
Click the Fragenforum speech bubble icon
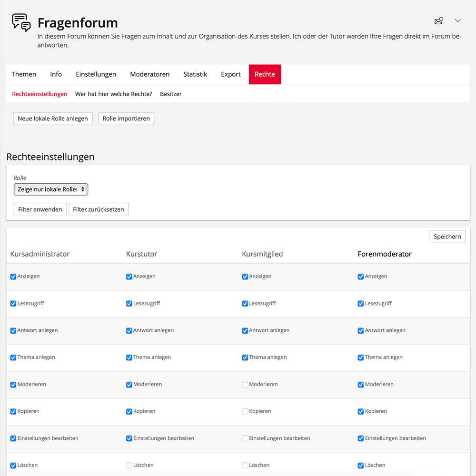(x=21, y=22)
